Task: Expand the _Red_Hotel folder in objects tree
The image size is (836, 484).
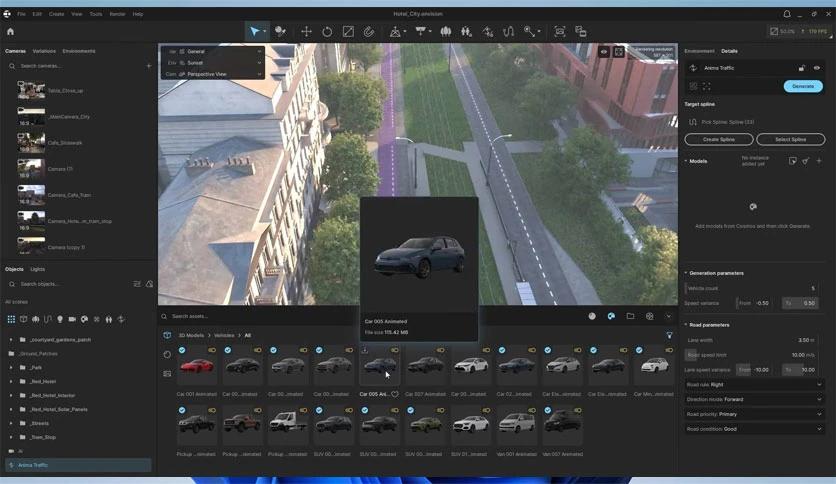Action: (11, 381)
